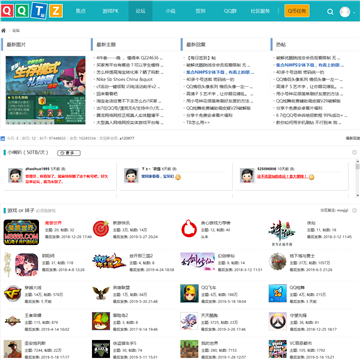Open the 我的世界 forum title link

tap(209, 343)
